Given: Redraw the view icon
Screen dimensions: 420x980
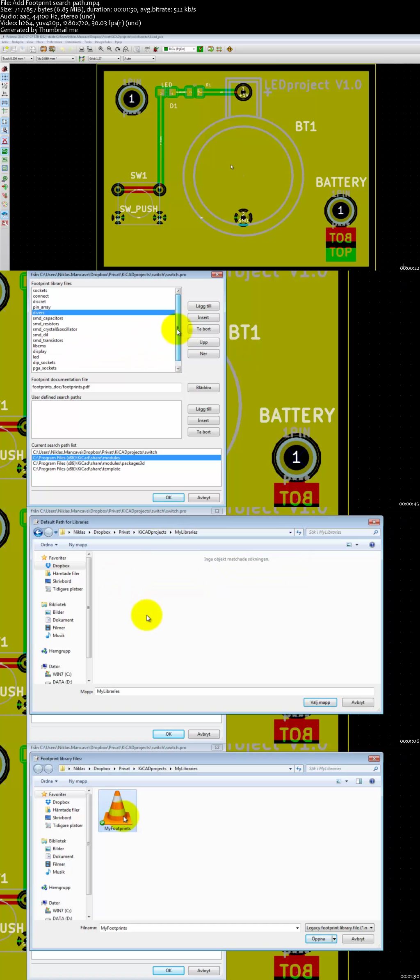Looking at the screenshot, I should [118, 49].
